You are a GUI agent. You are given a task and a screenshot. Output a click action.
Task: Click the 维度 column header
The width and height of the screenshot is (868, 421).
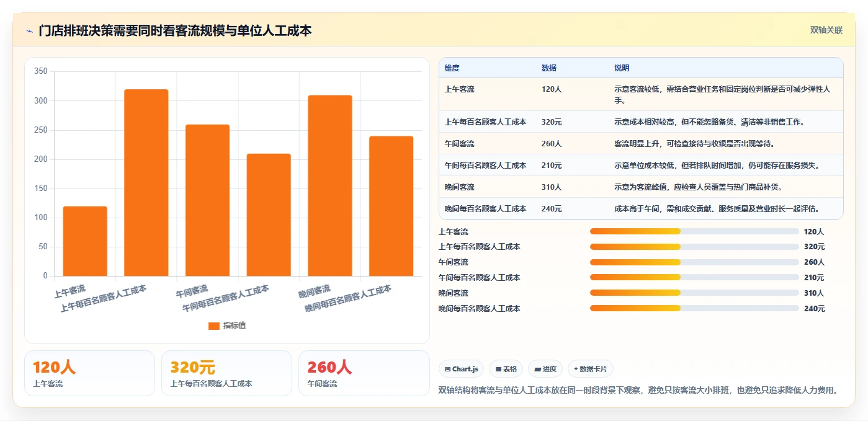[x=452, y=68]
